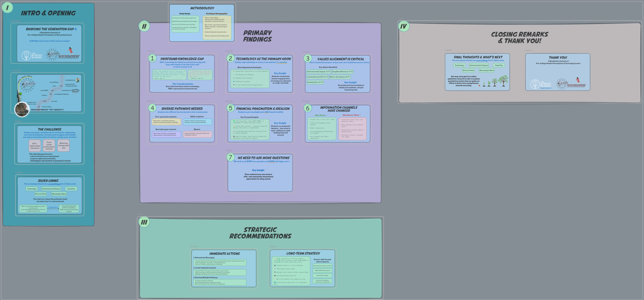This screenshot has height=300, width=644.
Task: Select the Chaplain Timothy circular profile photo
Action: (22, 109)
